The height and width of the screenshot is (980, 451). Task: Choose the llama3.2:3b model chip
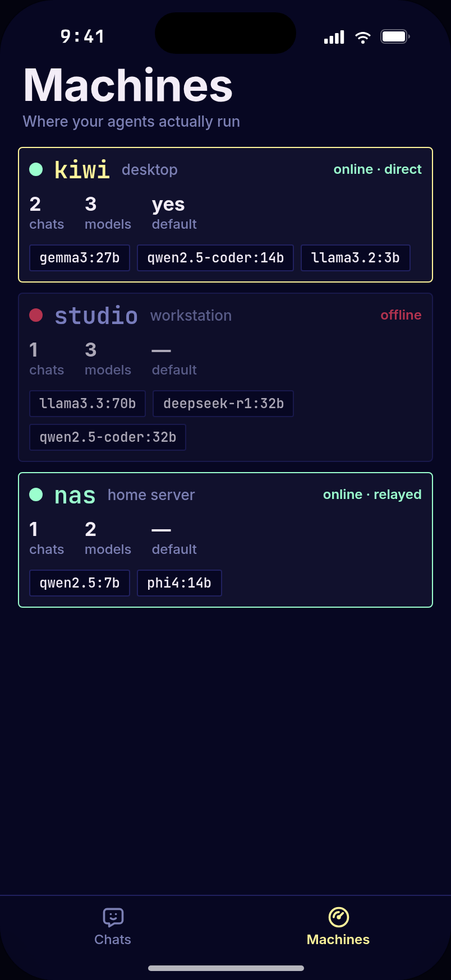356,258
